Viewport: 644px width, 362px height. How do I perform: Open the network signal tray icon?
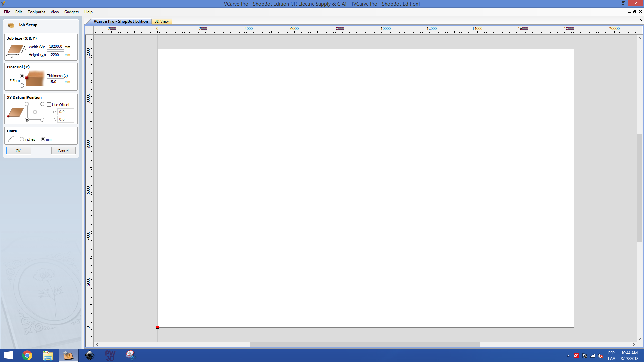coord(592,356)
